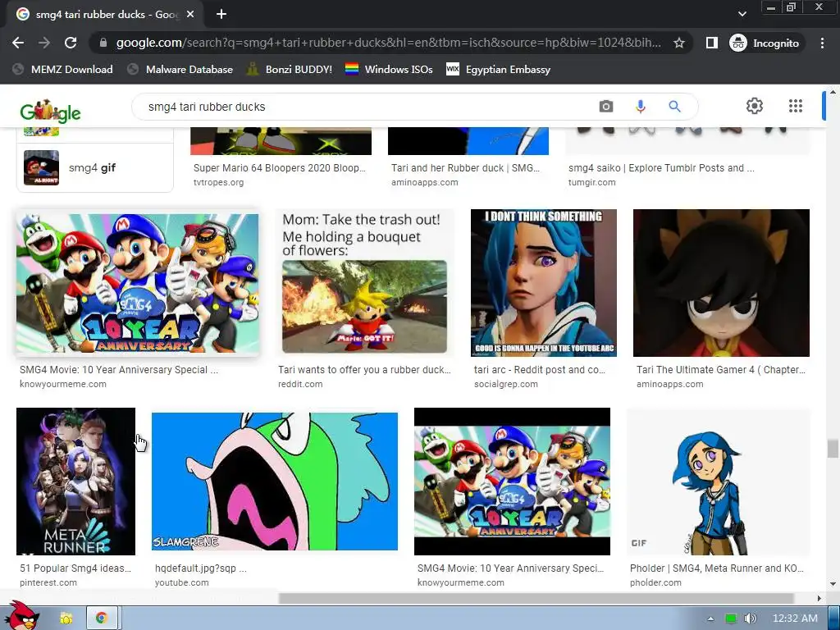Click the 12:32 AM taskbar clock
This screenshot has width=840, height=630.
795,619
